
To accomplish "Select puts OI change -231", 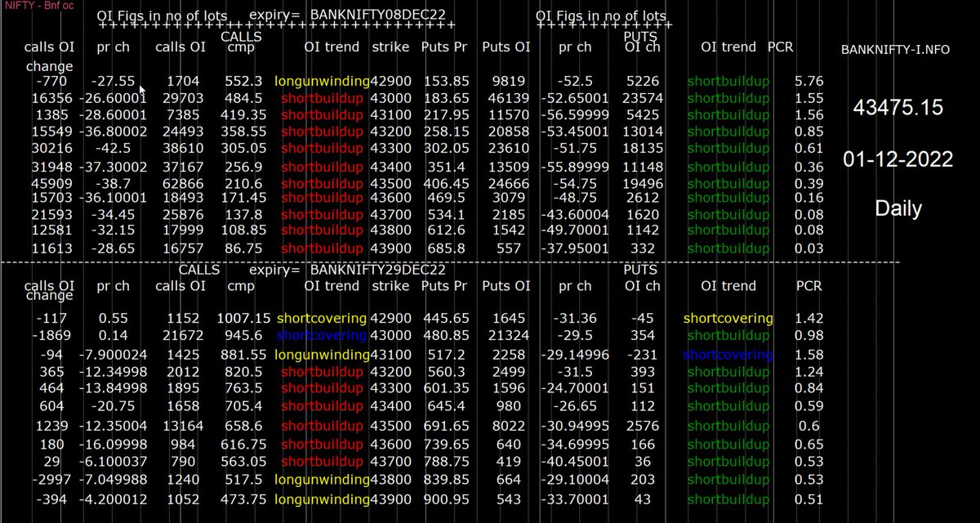I will pyautogui.click(x=644, y=355).
